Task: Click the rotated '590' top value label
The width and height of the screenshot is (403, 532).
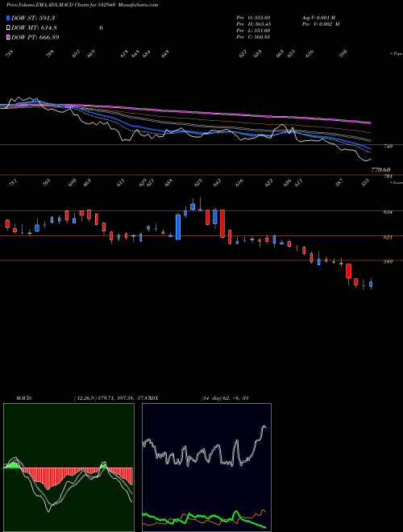Action: click(343, 54)
